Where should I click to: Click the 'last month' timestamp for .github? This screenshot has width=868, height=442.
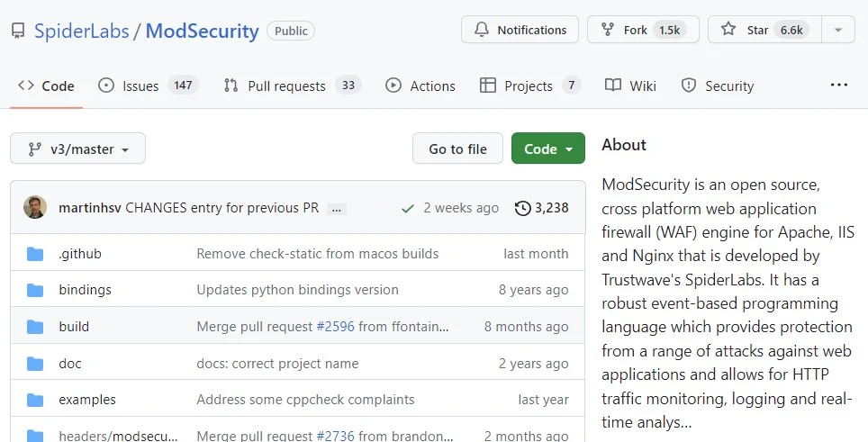536,253
